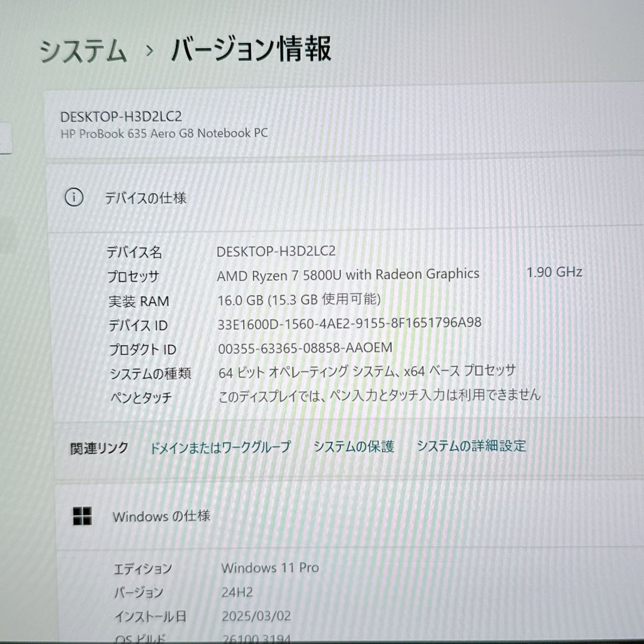644x644 pixels.
Task: Click the バージョン情報 page title
Action: pyautogui.click(x=251, y=49)
